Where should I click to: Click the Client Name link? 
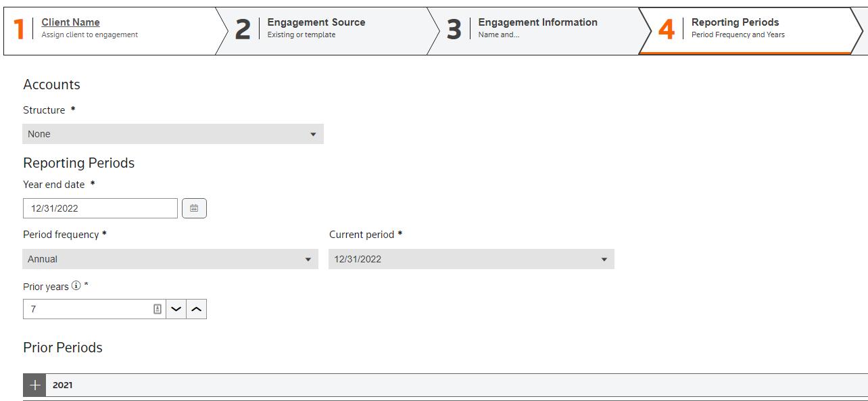click(x=70, y=22)
